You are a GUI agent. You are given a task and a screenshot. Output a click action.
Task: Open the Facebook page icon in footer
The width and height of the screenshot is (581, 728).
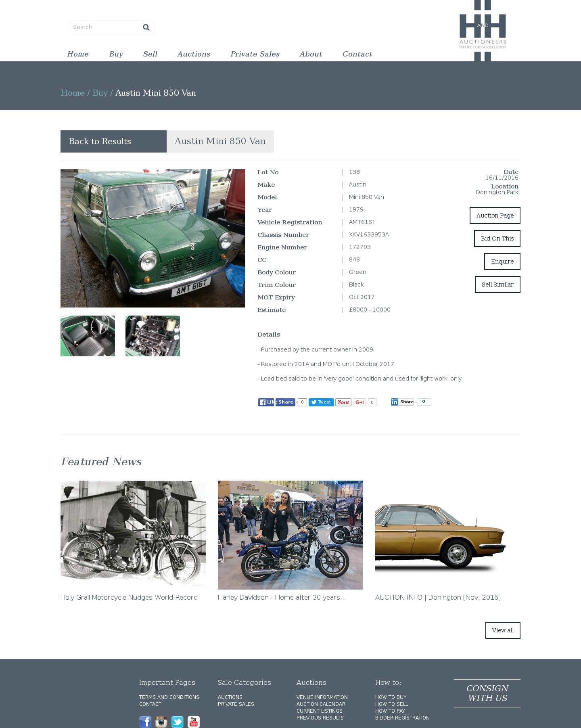pos(145,722)
